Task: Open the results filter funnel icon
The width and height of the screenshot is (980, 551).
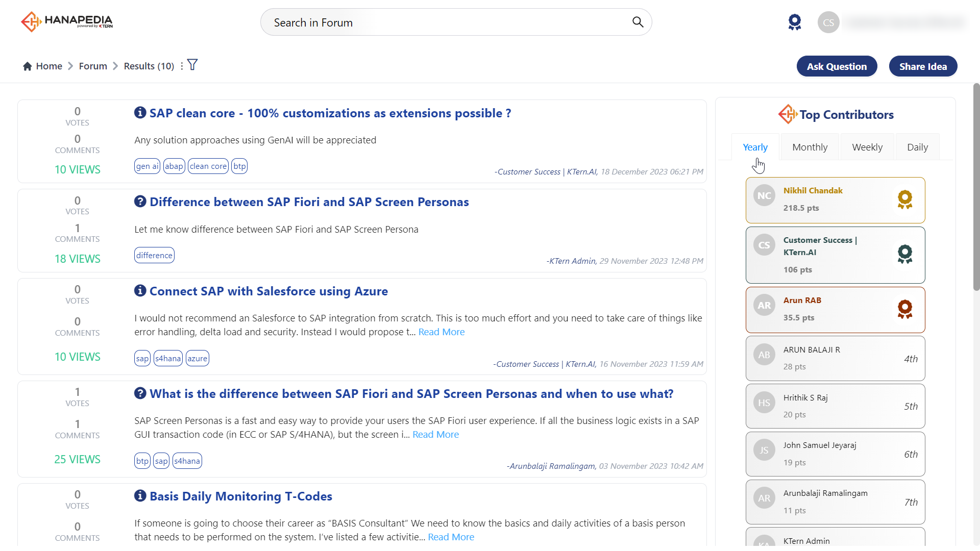Action: click(x=192, y=65)
